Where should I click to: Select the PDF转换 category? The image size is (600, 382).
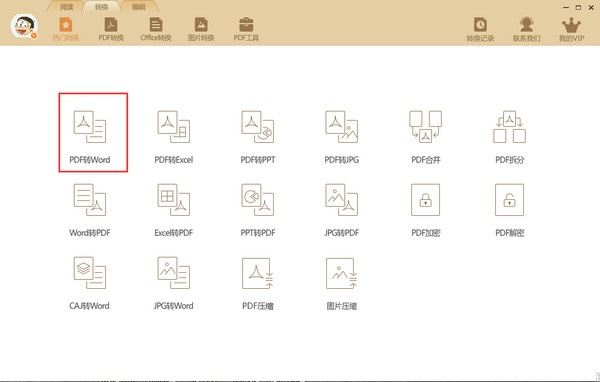[111, 29]
